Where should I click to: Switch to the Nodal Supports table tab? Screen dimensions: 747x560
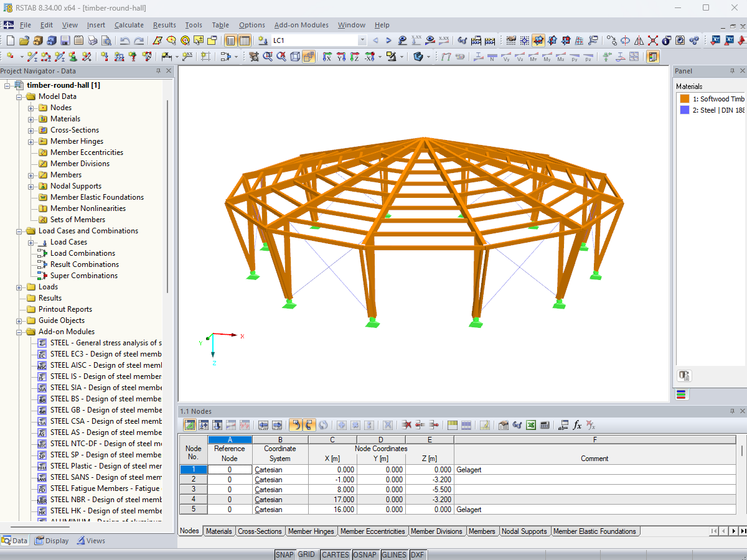tap(524, 531)
